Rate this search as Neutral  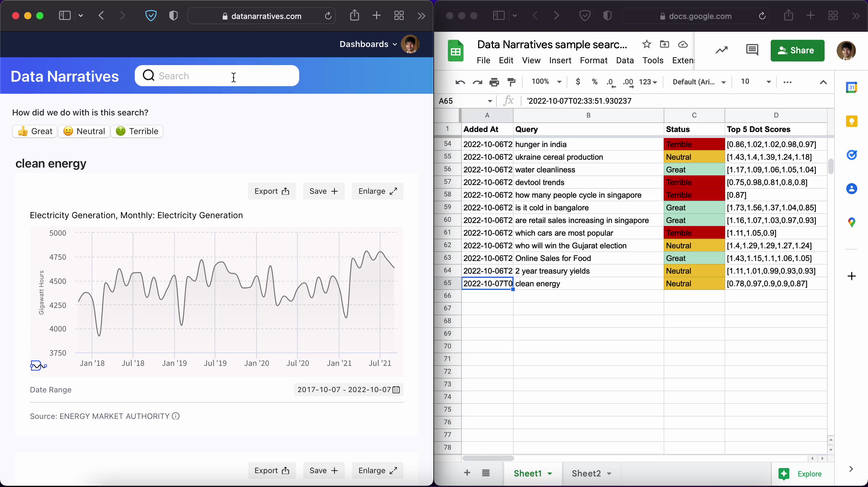(x=84, y=131)
